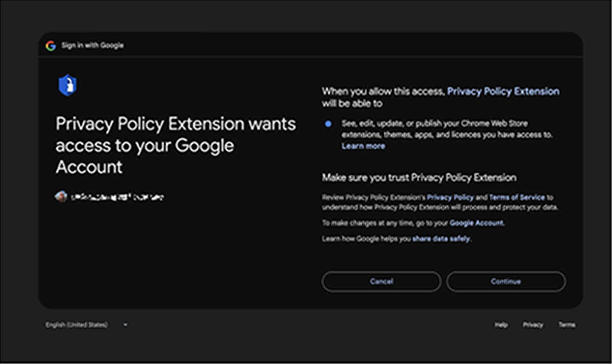
Task: Click 'Privacy Policy Extension wants access' title
Action: point(176,145)
